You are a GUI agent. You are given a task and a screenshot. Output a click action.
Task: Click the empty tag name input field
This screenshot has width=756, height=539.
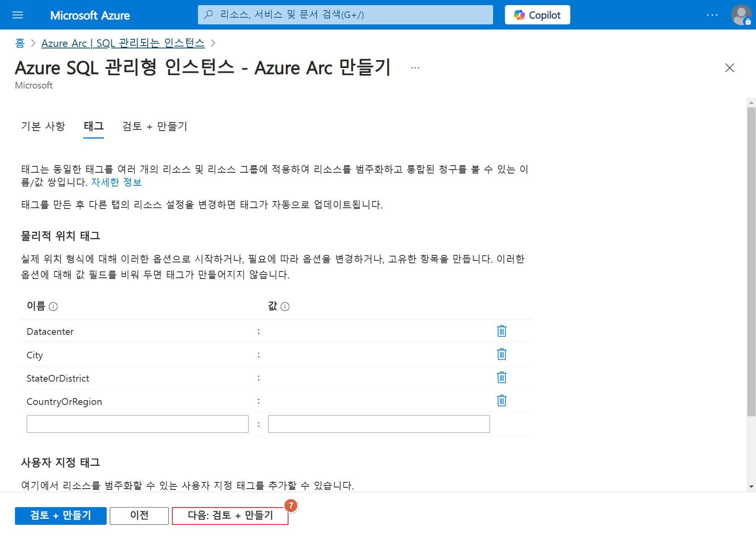[138, 424]
